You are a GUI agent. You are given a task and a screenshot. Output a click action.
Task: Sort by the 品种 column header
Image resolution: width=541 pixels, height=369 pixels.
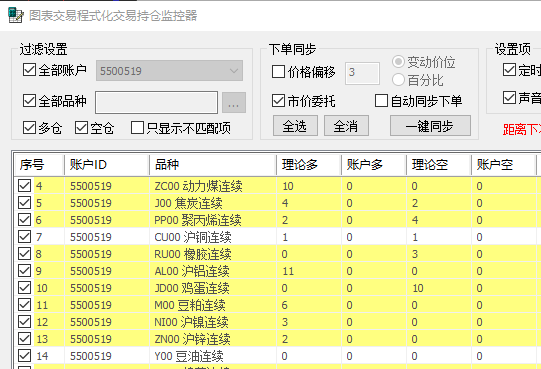click(x=213, y=165)
